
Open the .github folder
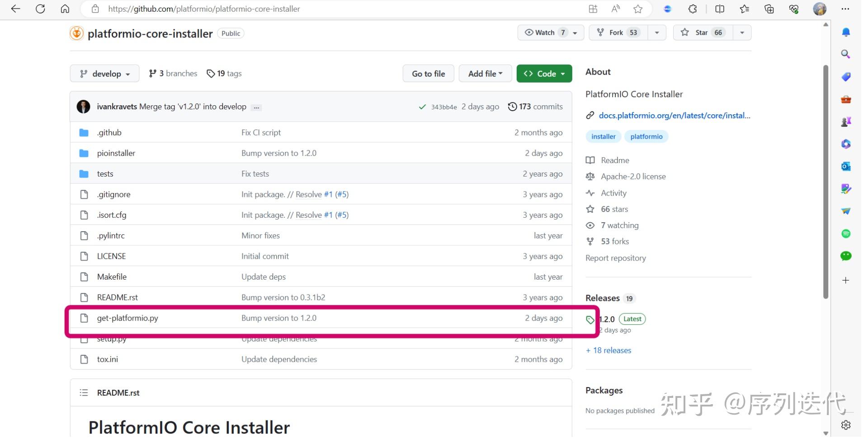[x=110, y=133]
